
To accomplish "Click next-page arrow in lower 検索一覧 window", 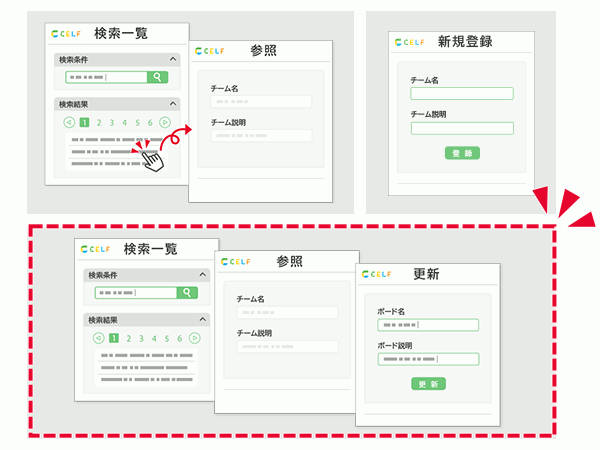I will pyautogui.click(x=194, y=338).
